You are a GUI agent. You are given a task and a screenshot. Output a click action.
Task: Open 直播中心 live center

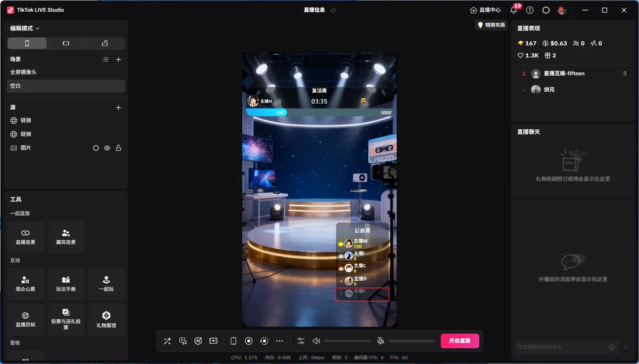pyautogui.click(x=485, y=10)
